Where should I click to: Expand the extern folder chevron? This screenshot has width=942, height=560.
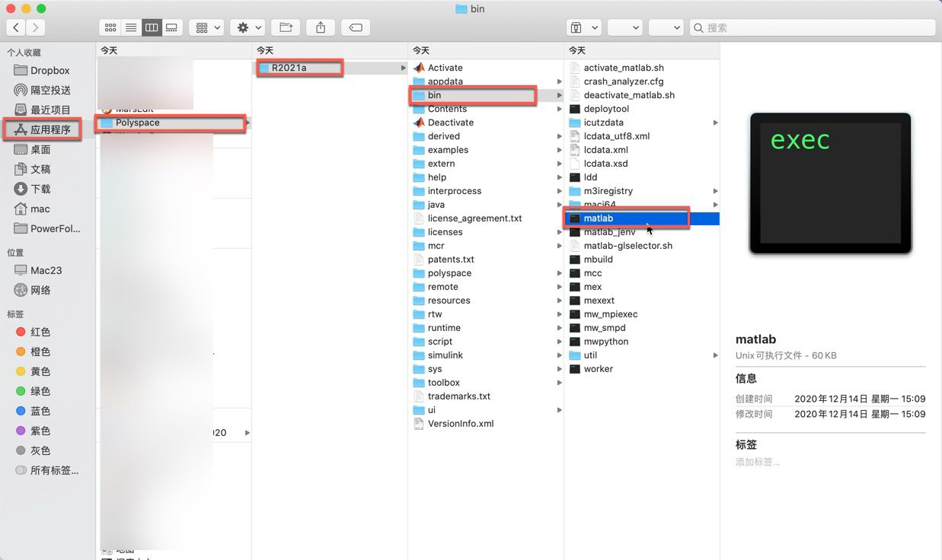coord(560,164)
